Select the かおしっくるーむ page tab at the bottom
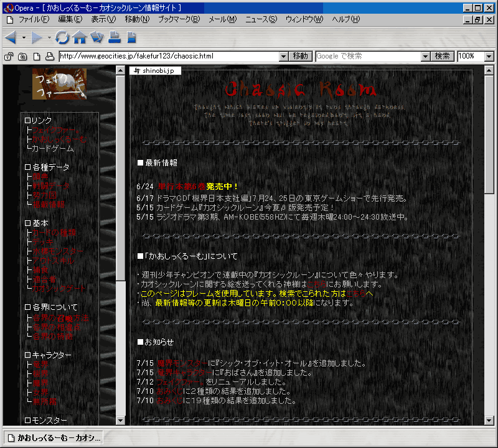The width and height of the screenshot is (498, 448). pyautogui.click(x=54, y=438)
